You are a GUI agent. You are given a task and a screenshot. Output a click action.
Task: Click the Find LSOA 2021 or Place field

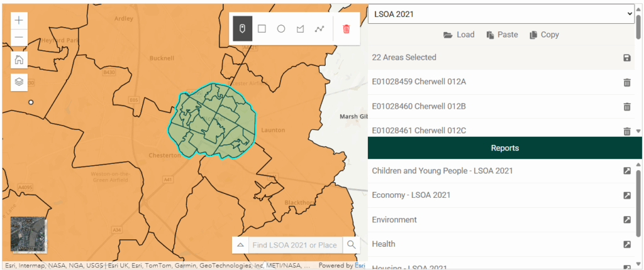click(x=295, y=245)
